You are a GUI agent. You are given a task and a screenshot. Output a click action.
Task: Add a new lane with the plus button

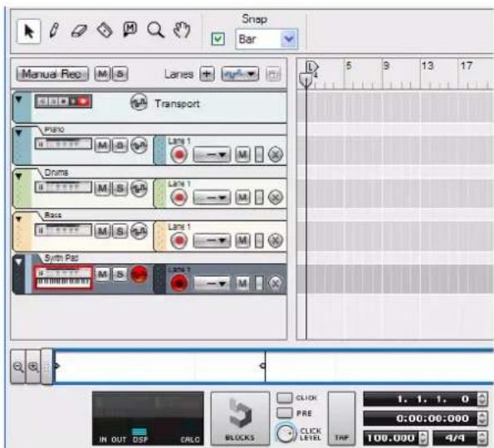[x=207, y=75]
